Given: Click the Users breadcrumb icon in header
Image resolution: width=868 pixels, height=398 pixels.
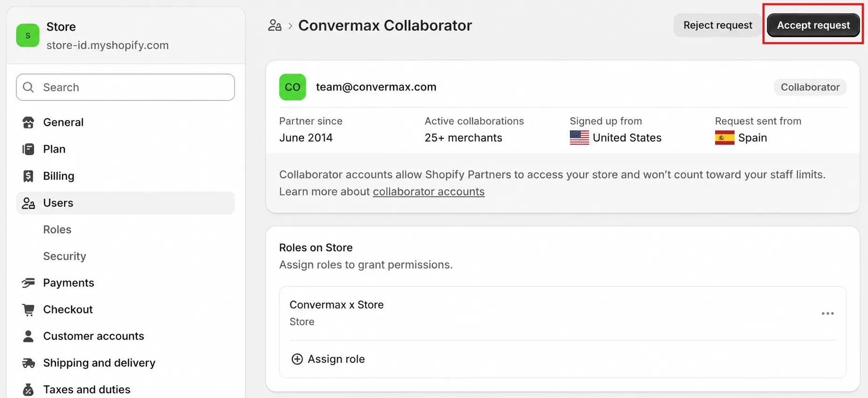Looking at the screenshot, I should pyautogui.click(x=275, y=25).
